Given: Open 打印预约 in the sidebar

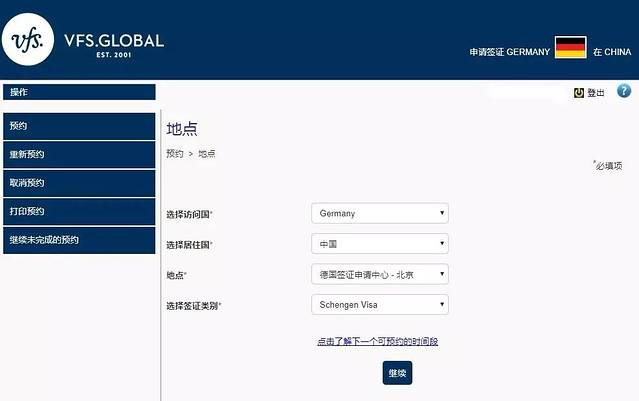Looking at the screenshot, I should tap(79, 211).
